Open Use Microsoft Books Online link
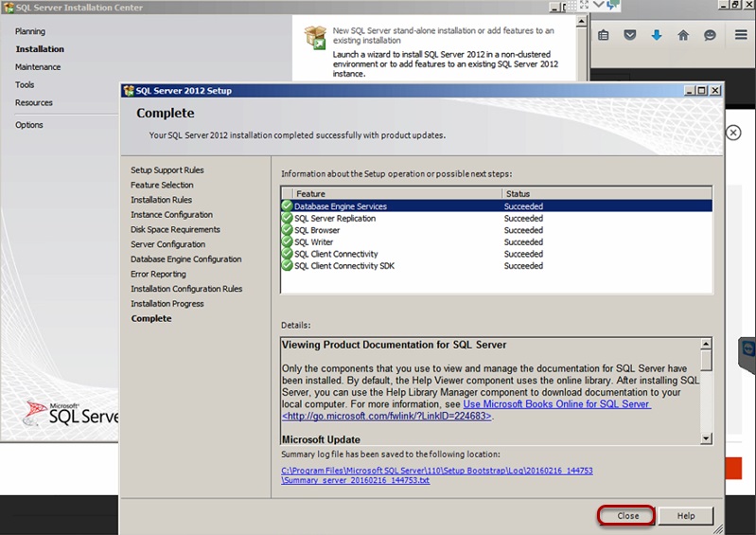The width and height of the screenshot is (756, 535). click(557, 404)
